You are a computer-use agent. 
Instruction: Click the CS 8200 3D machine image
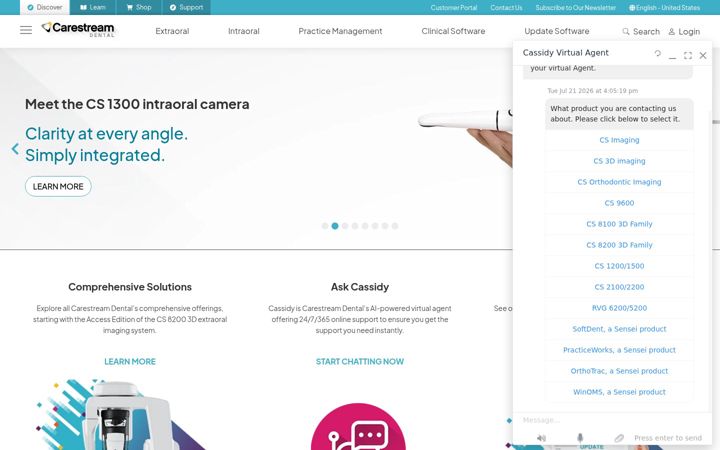[x=124, y=414]
